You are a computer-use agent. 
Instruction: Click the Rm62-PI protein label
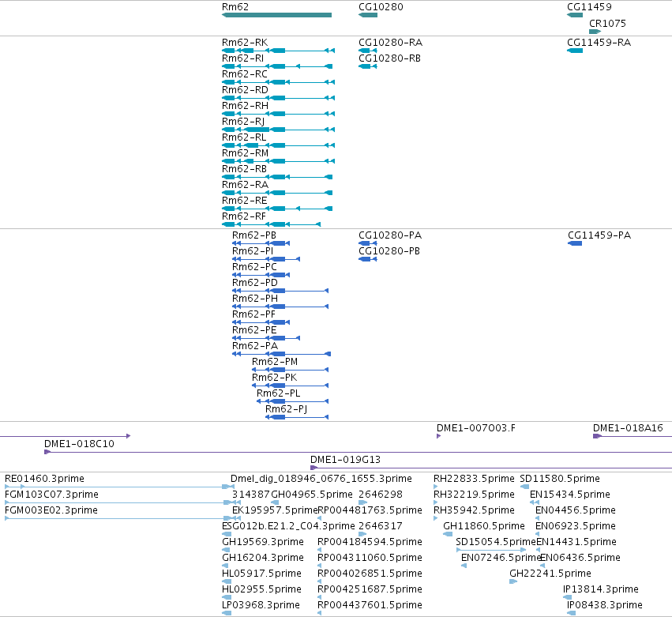(253, 251)
